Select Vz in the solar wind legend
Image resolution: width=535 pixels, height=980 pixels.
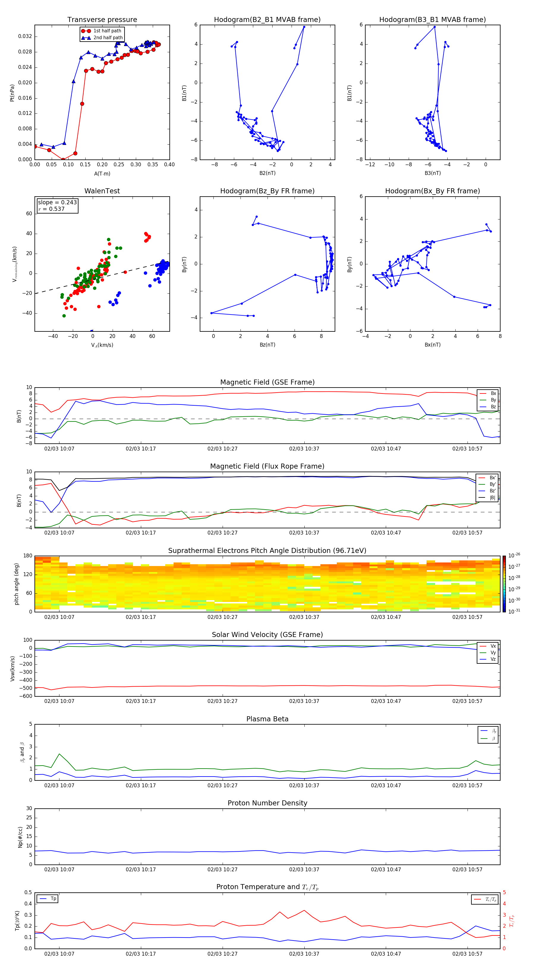(488, 659)
